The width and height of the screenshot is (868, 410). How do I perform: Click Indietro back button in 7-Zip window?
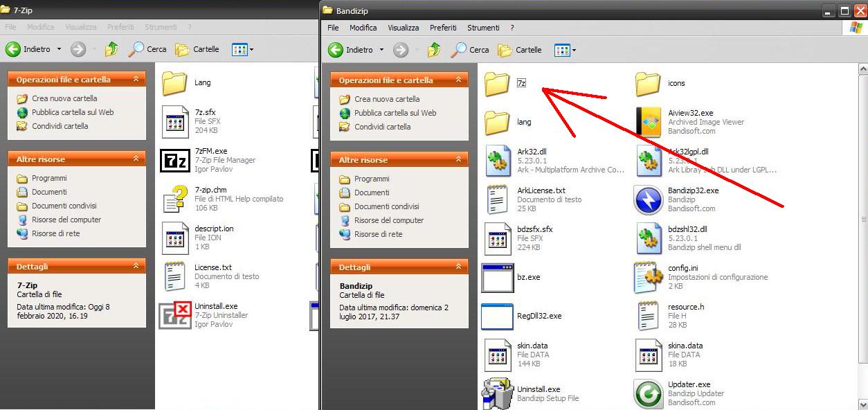tap(28, 49)
